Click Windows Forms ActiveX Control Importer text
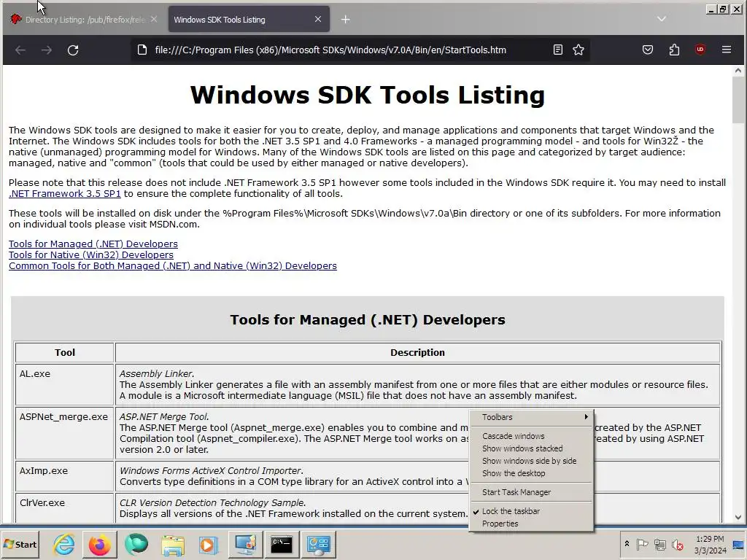This screenshot has width=747, height=560. (211, 470)
